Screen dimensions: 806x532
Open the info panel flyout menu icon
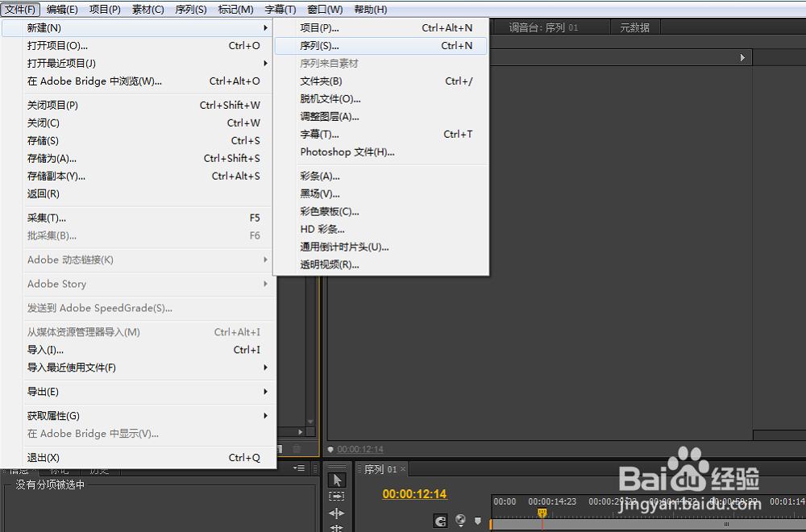[299, 468]
